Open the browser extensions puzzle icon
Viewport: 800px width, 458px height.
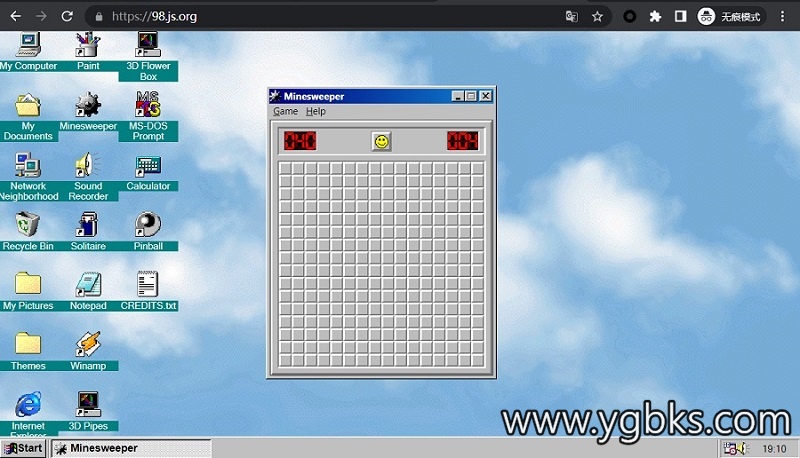click(655, 17)
